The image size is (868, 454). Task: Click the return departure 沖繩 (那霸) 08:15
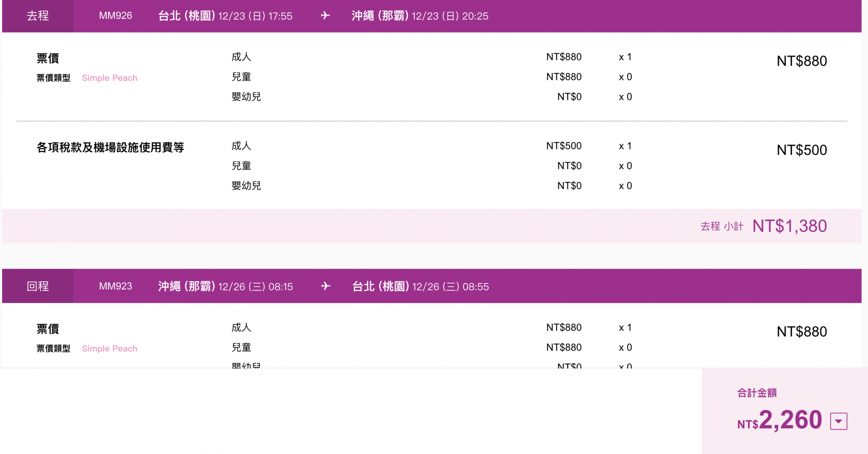click(225, 286)
